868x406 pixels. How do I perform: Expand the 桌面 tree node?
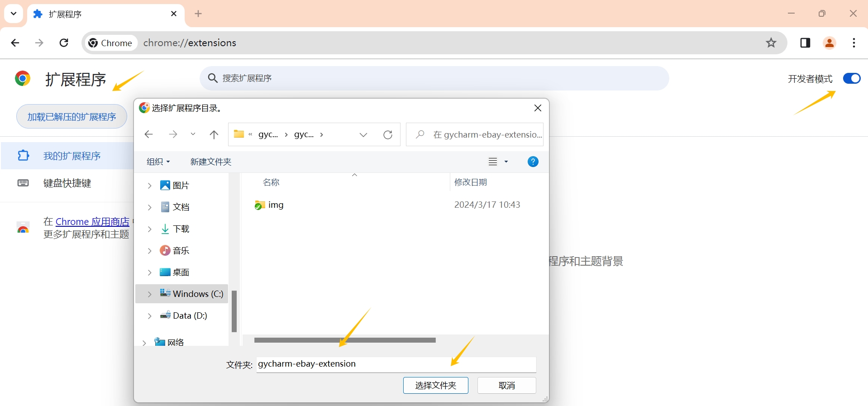point(149,272)
